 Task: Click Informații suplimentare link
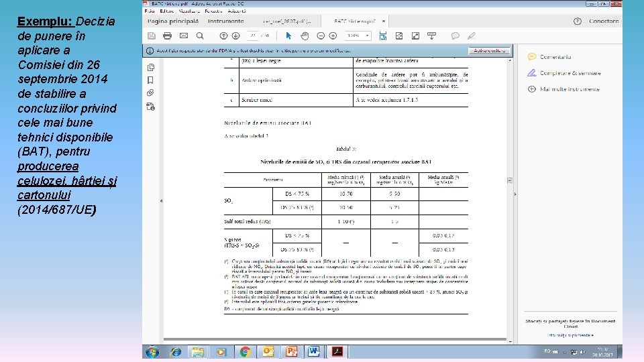pos(570,335)
